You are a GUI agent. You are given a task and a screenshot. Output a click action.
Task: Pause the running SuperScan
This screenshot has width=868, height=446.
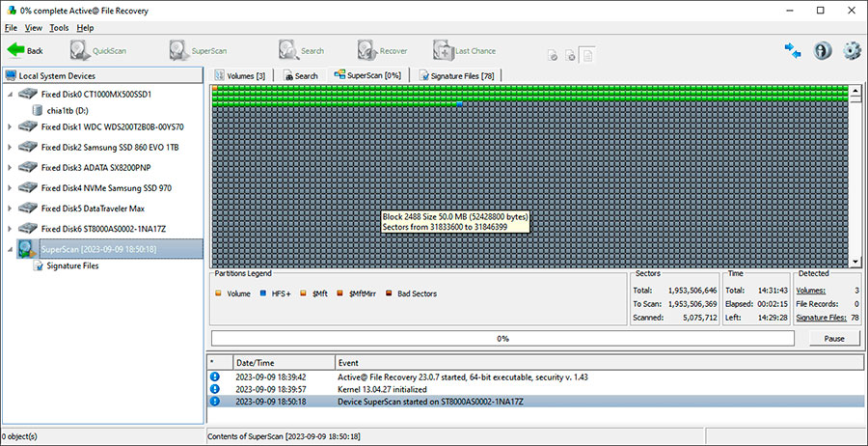click(x=833, y=339)
